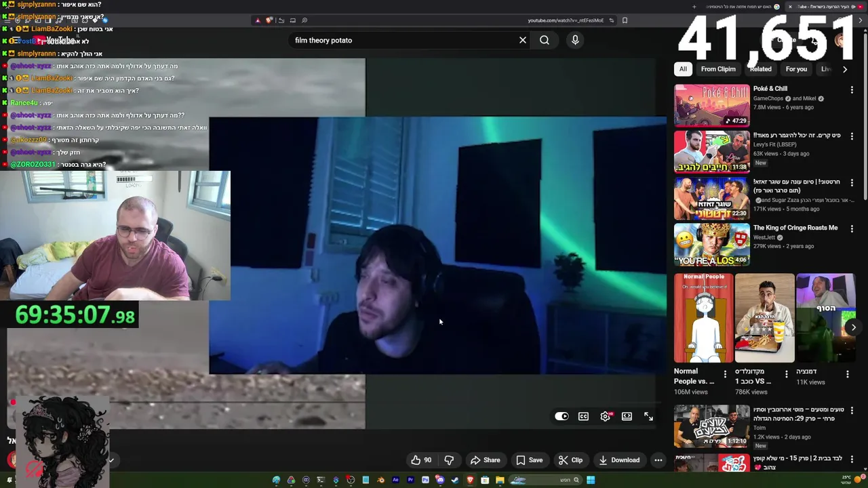Open the 11:38 duration video thumbnail
Screen dimensions: 868x488
tap(712, 152)
